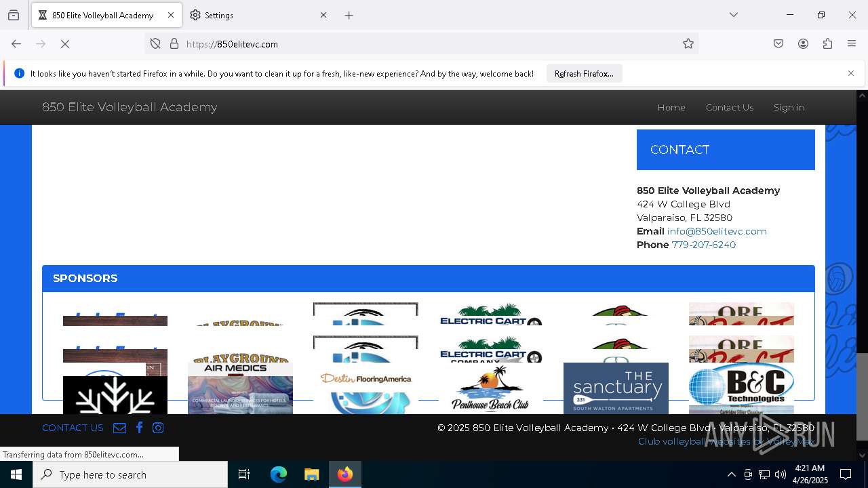The width and height of the screenshot is (868, 488).
Task: Stop loading the current page
Action: click(65, 44)
